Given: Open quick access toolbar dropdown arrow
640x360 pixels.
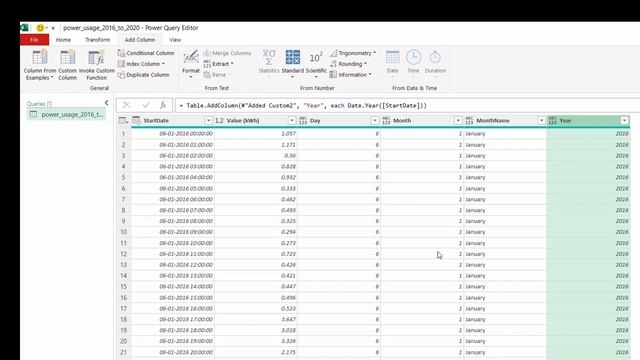Looking at the screenshot, I should 53,28.
